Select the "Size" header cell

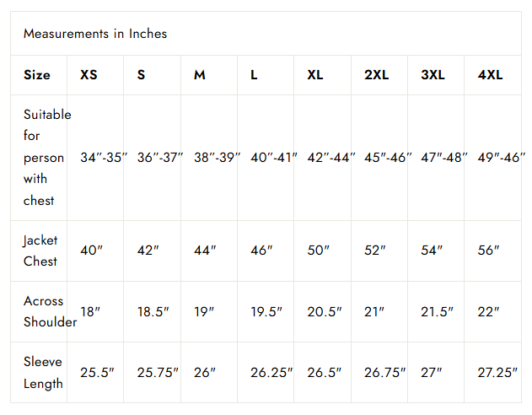click(36, 75)
